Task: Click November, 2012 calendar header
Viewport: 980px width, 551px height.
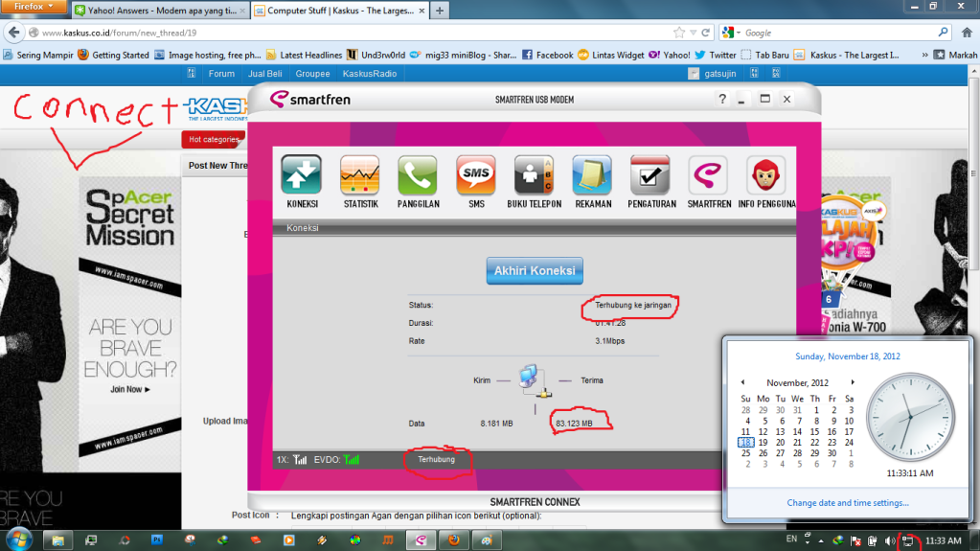Action: [797, 382]
